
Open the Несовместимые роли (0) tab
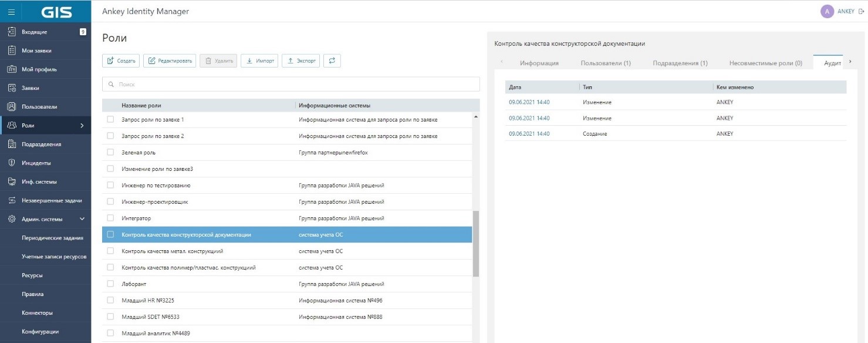(x=765, y=63)
